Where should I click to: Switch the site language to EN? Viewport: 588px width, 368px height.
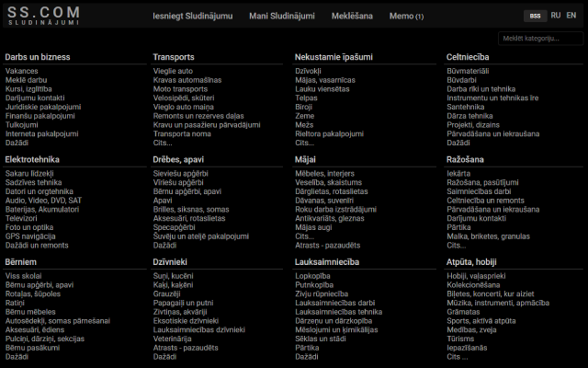click(x=571, y=16)
